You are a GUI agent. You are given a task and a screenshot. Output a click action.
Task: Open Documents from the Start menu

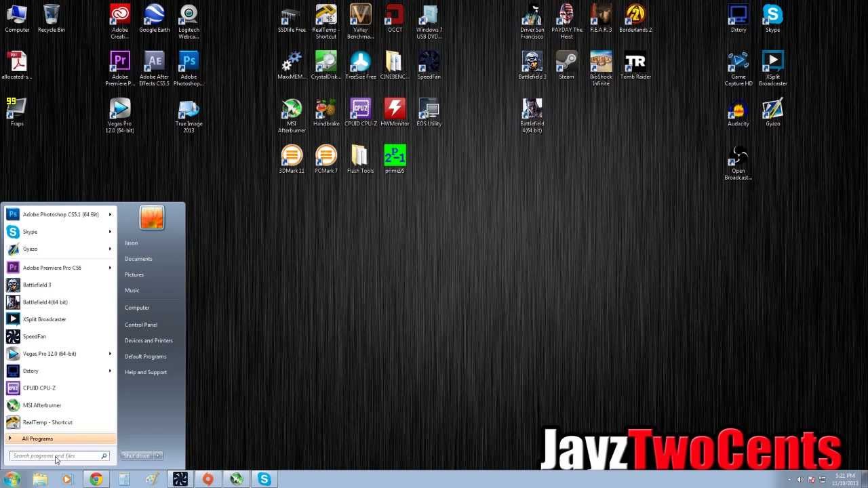[138, 259]
